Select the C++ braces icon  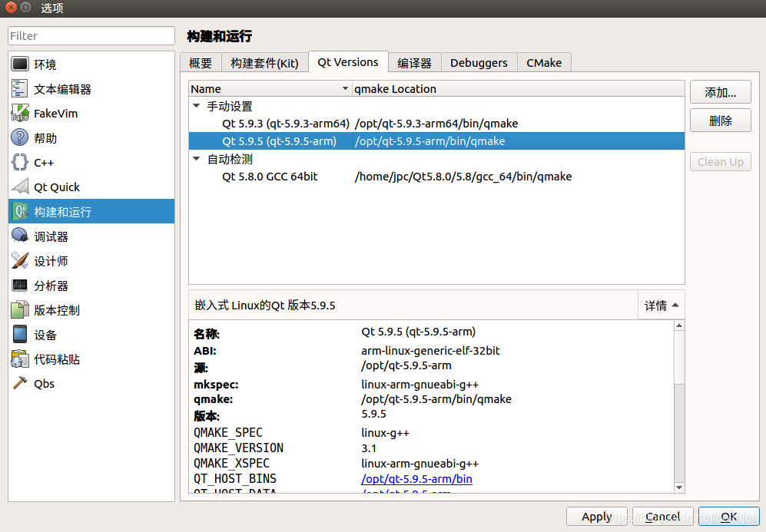20,162
